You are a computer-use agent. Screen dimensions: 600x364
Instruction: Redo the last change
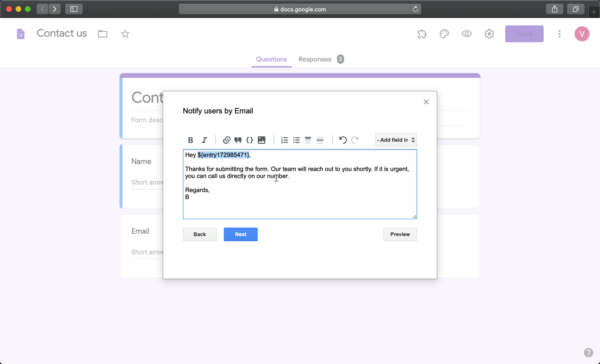pyautogui.click(x=354, y=140)
